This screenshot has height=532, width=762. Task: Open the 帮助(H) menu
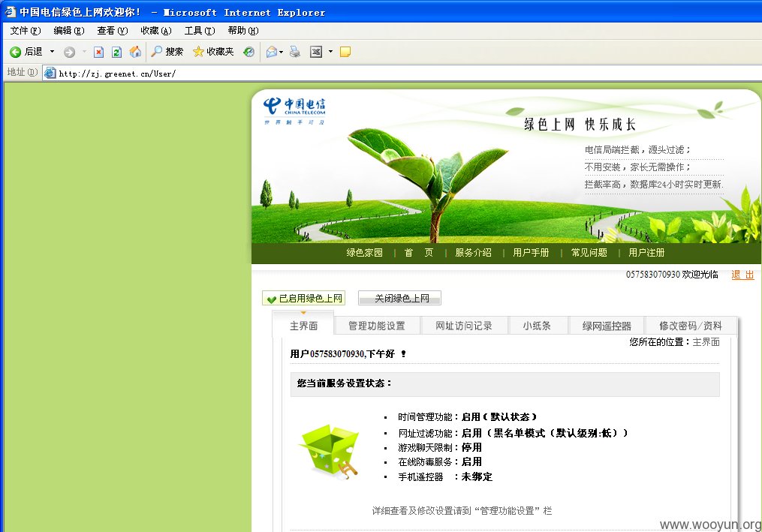tap(243, 31)
